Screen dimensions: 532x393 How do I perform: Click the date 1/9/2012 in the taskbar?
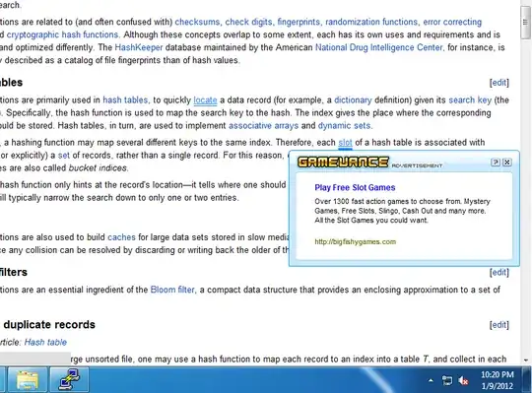[498, 386]
